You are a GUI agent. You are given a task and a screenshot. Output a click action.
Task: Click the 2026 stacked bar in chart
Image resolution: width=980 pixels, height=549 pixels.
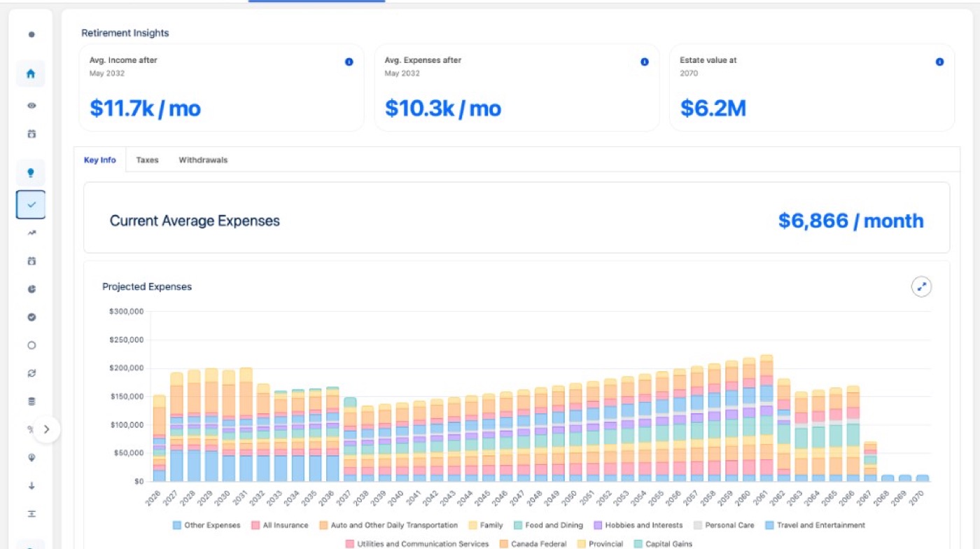point(159,438)
